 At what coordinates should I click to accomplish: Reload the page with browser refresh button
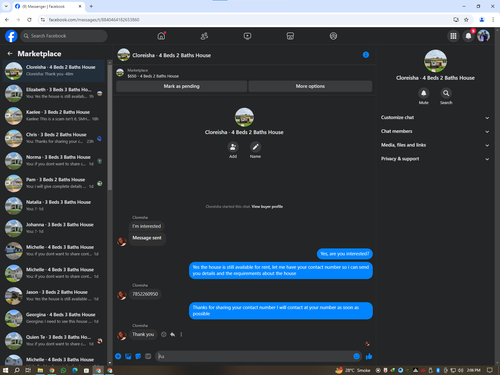[29, 20]
